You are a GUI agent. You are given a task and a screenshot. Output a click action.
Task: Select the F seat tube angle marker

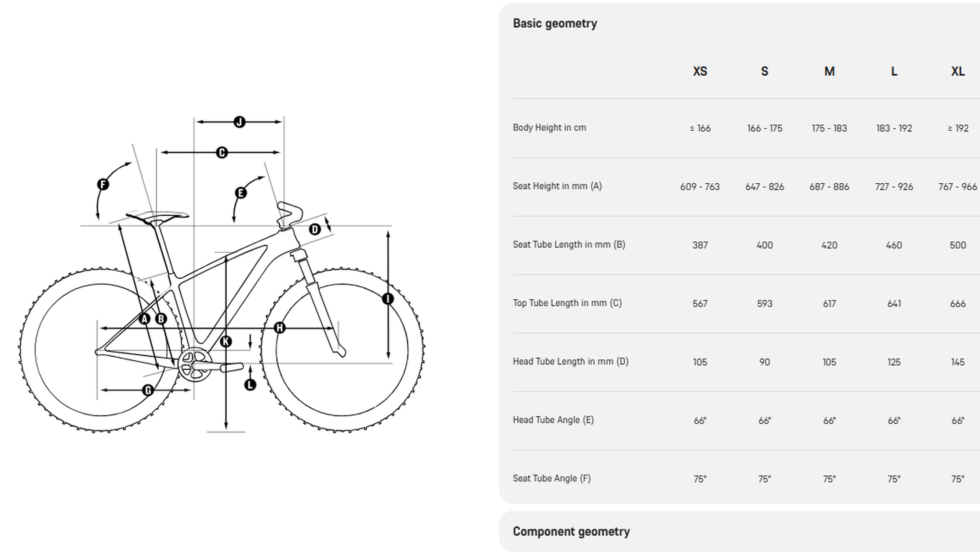pyautogui.click(x=103, y=184)
